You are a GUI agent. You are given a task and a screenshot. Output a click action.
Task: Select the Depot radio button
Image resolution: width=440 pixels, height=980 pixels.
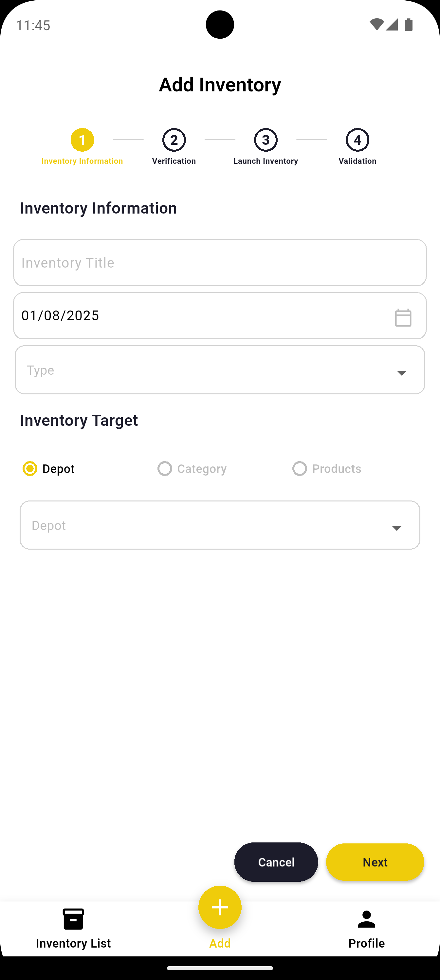tap(30, 469)
